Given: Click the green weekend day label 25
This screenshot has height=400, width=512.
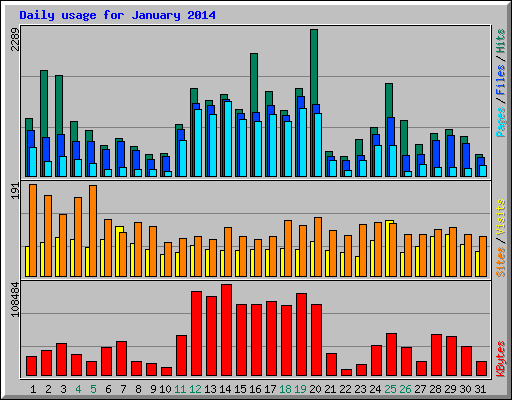Looking at the screenshot, I should [x=390, y=389].
